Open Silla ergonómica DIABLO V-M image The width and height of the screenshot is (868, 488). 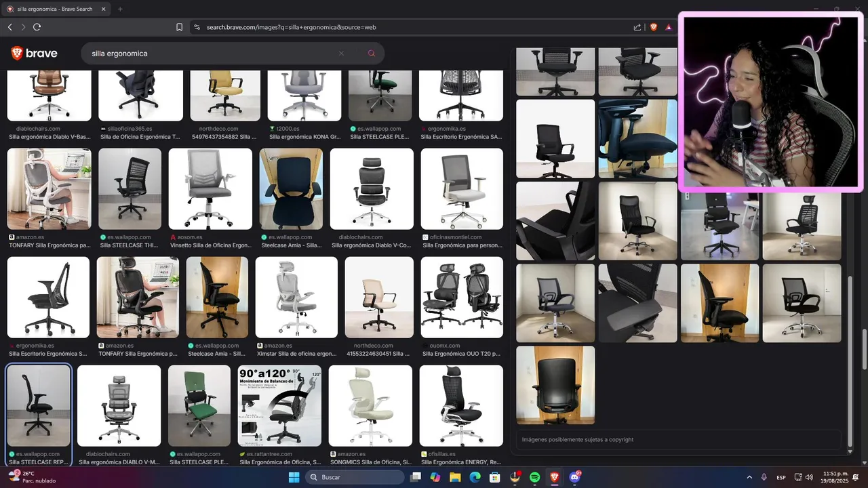[119, 405]
